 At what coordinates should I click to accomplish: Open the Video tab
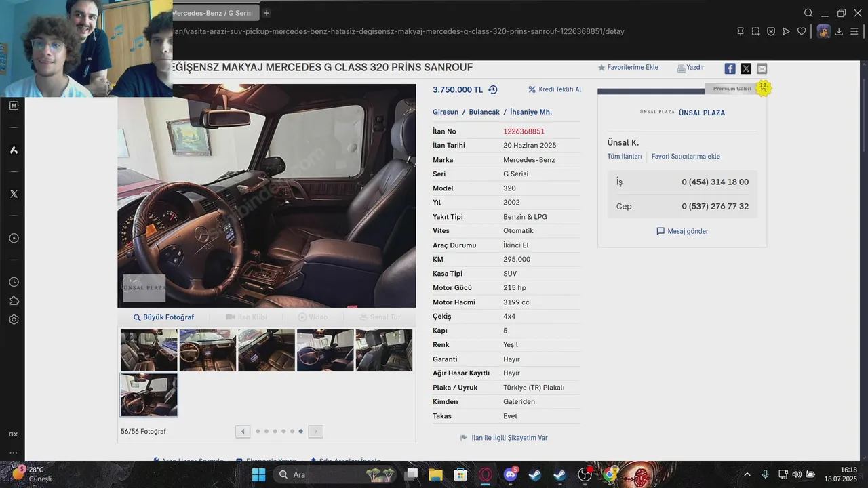click(313, 317)
